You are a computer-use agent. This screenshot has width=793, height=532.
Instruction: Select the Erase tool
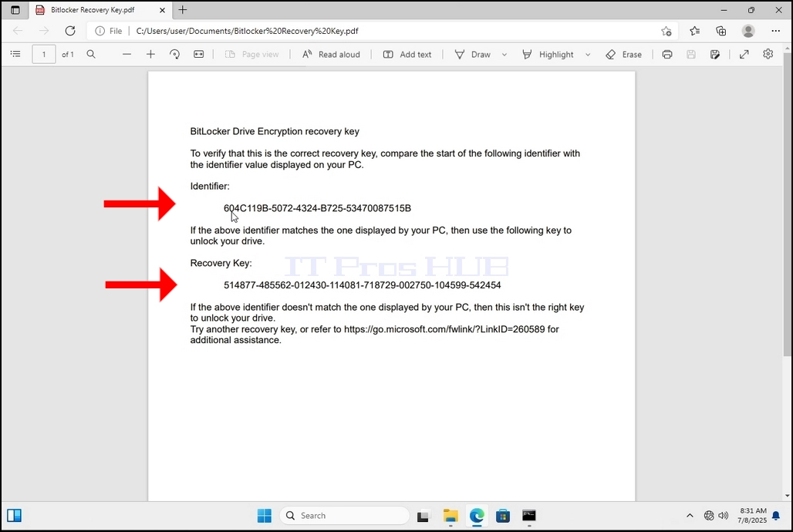click(623, 54)
